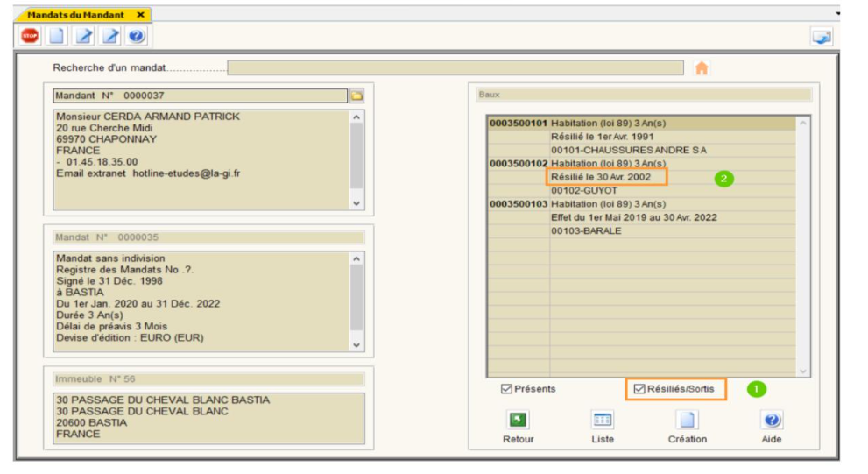This screenshot has height=474, width=868.
Task: Click the red STOP toolbar icon
Action: 30,36
